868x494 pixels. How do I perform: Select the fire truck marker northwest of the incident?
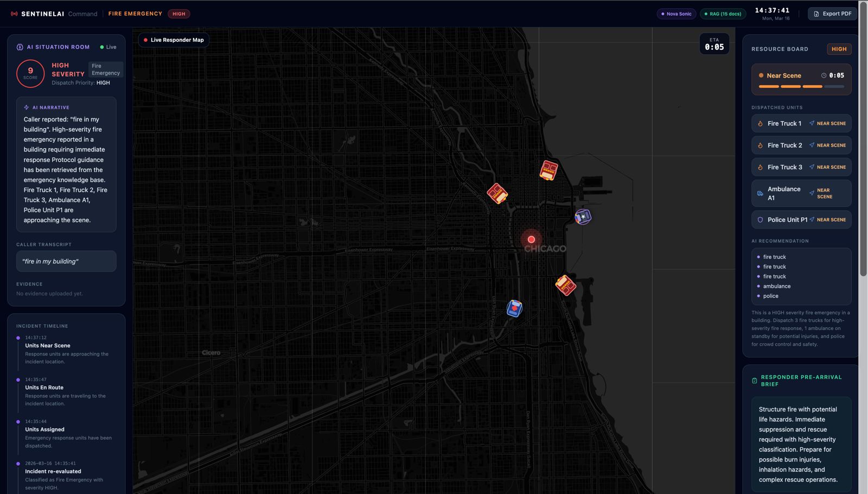coord(497,193)
